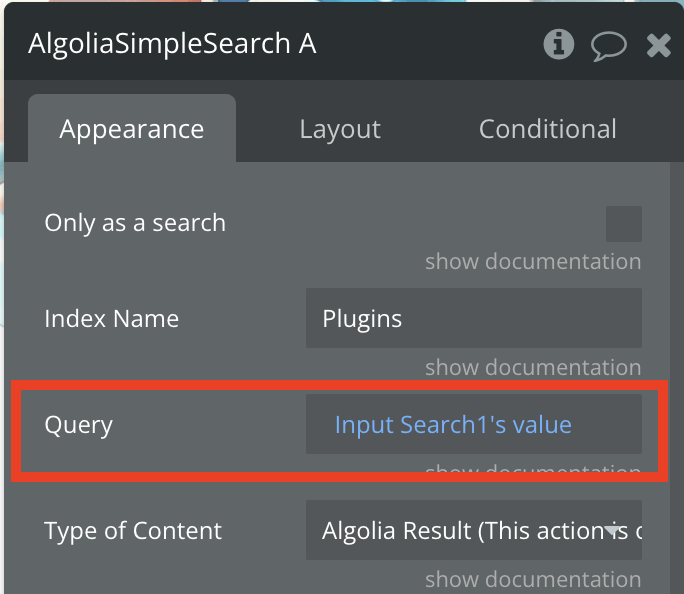Close the AlgoliaSimpleSearch A panel
The image size is (684, 594).
click(659, 45)
